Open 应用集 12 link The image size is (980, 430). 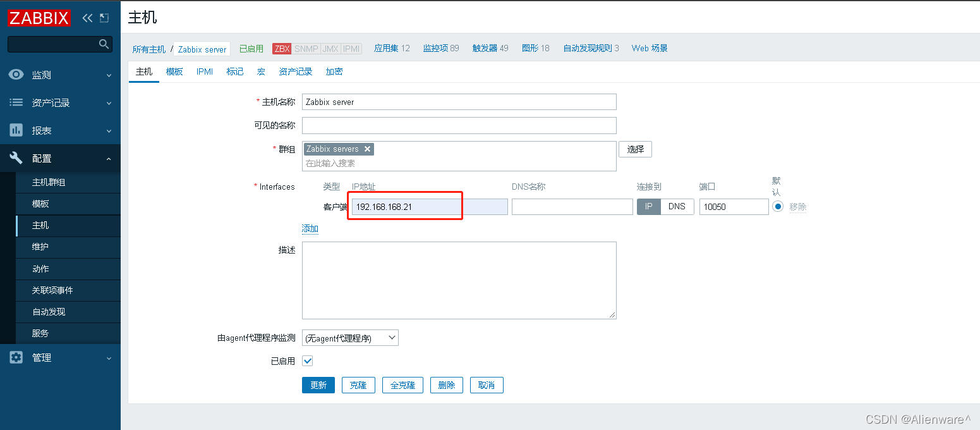click(392, 48)
